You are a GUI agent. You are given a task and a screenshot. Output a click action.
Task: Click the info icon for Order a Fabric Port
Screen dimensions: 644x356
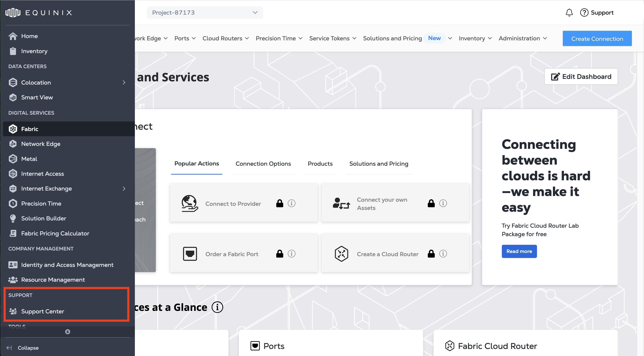tap(291, 254)
